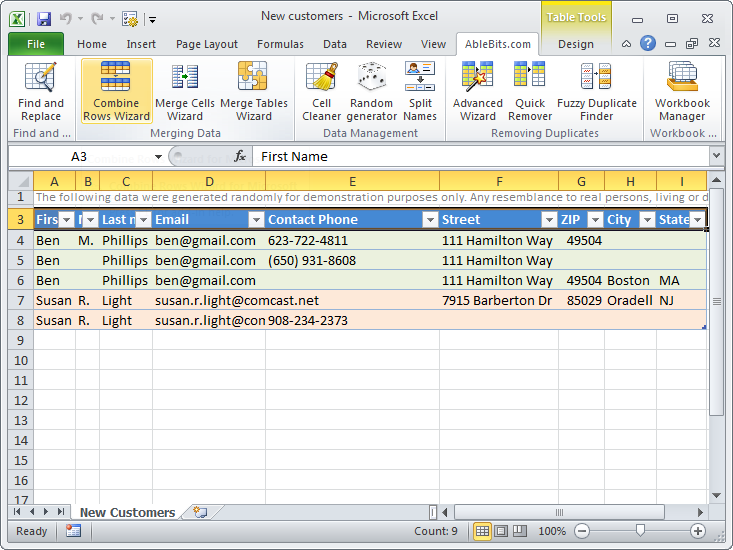Switch to the Page Layout tab
The image size is (733, 550).
pos(207,44)
